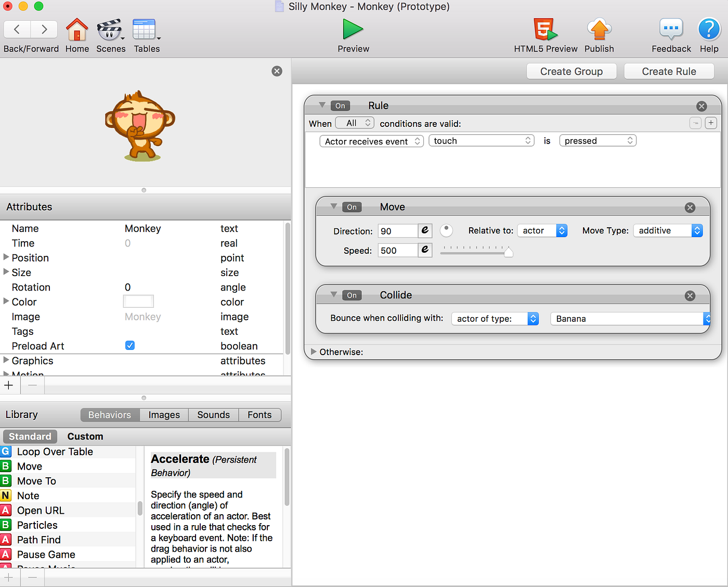
Task: Toggle the Collide behavior On switch
Action: (352, 295)
